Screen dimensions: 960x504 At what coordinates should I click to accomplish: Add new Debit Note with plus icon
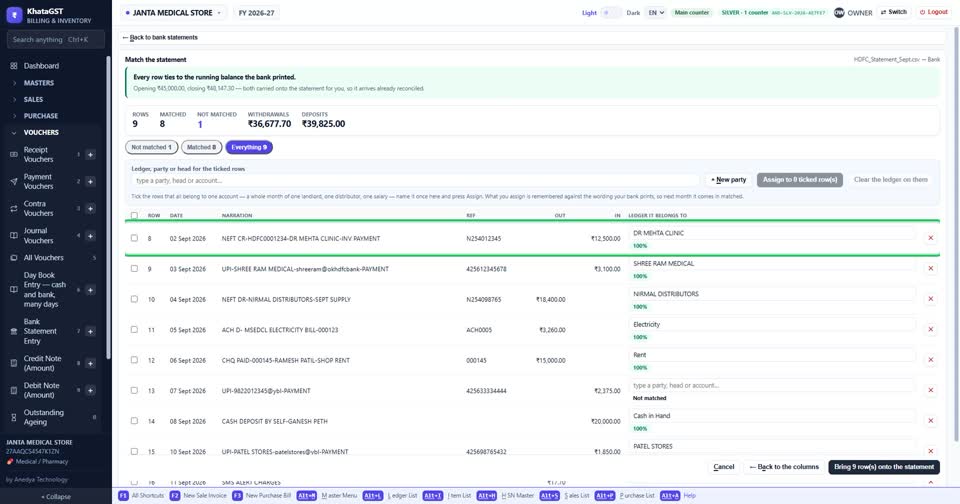pos(90,390)
